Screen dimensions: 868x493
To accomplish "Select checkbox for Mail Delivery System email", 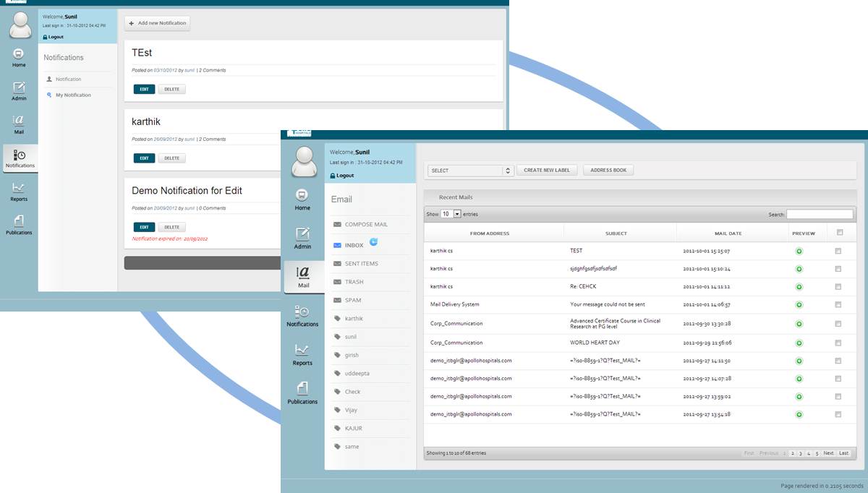I will point(838,305).
